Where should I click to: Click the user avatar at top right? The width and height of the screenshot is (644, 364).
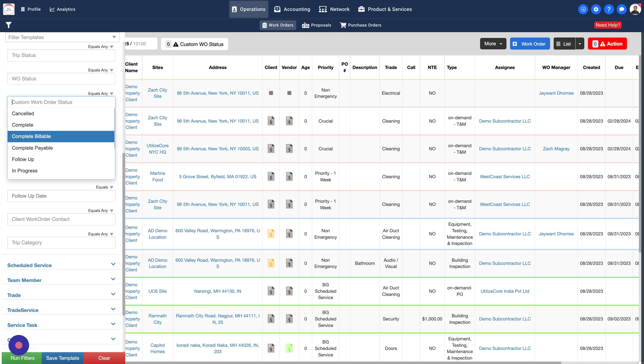pyautogui.click(x=635, y=9)
